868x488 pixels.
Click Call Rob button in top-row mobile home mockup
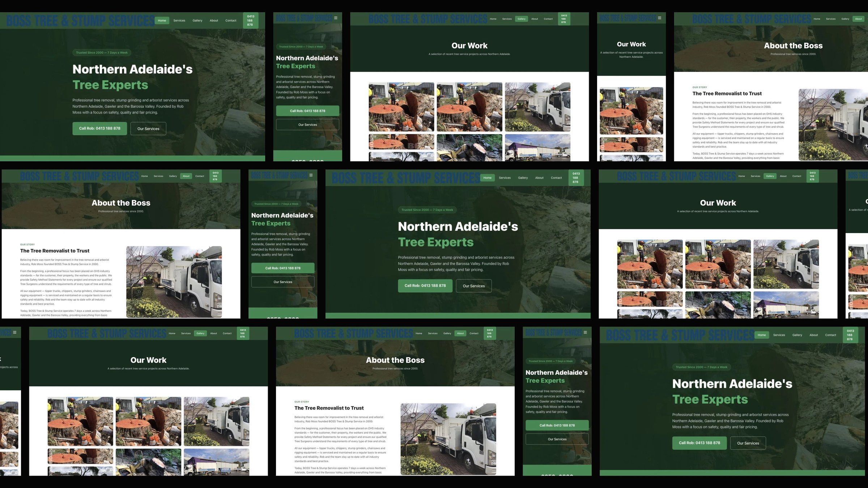point(307,111)
